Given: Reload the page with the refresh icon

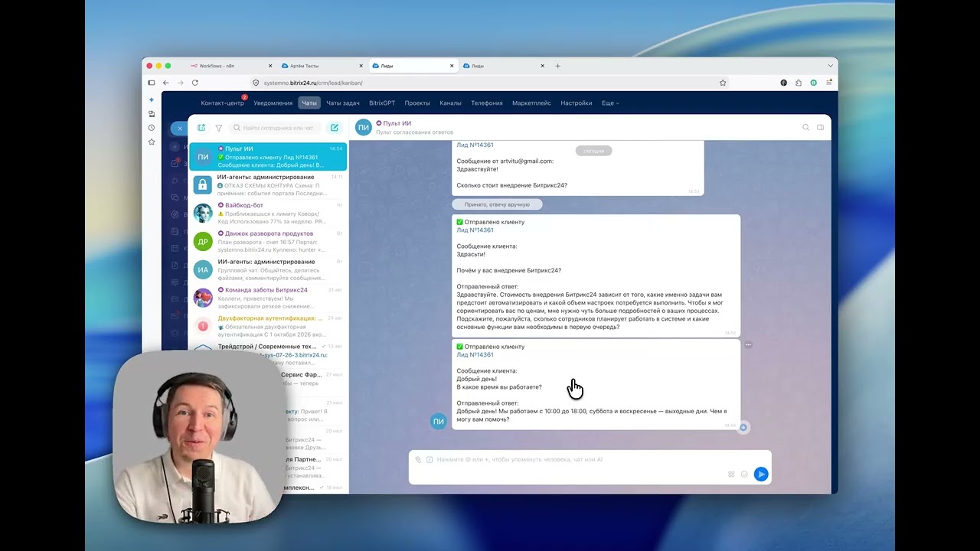Looking at the screenshot, I should 195,83.
